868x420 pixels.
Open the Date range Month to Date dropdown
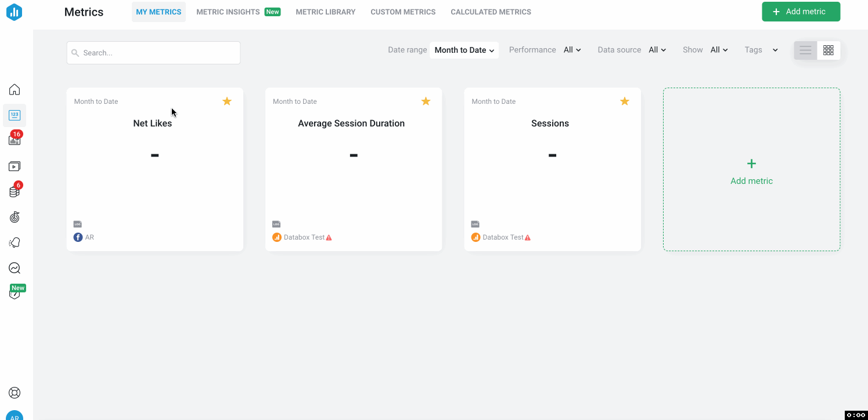[463, 50]
